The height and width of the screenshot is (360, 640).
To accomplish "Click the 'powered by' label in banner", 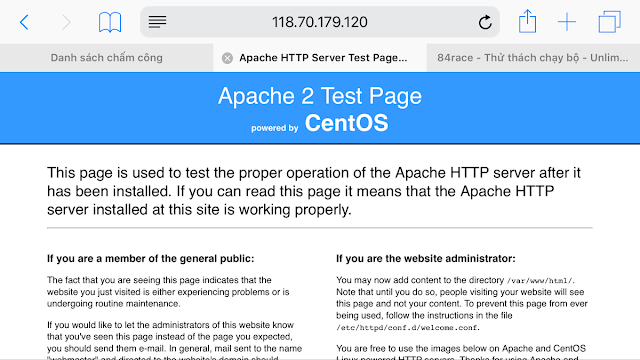I will click(x=275, y=128).
